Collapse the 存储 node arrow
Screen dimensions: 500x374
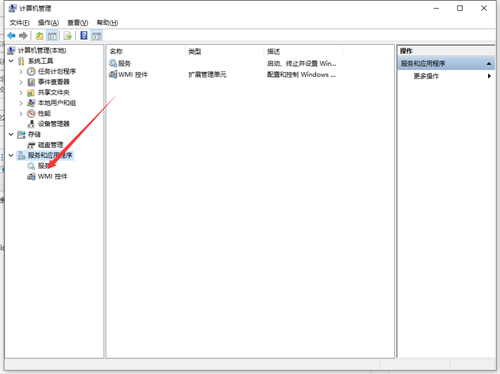pos(11,134)
